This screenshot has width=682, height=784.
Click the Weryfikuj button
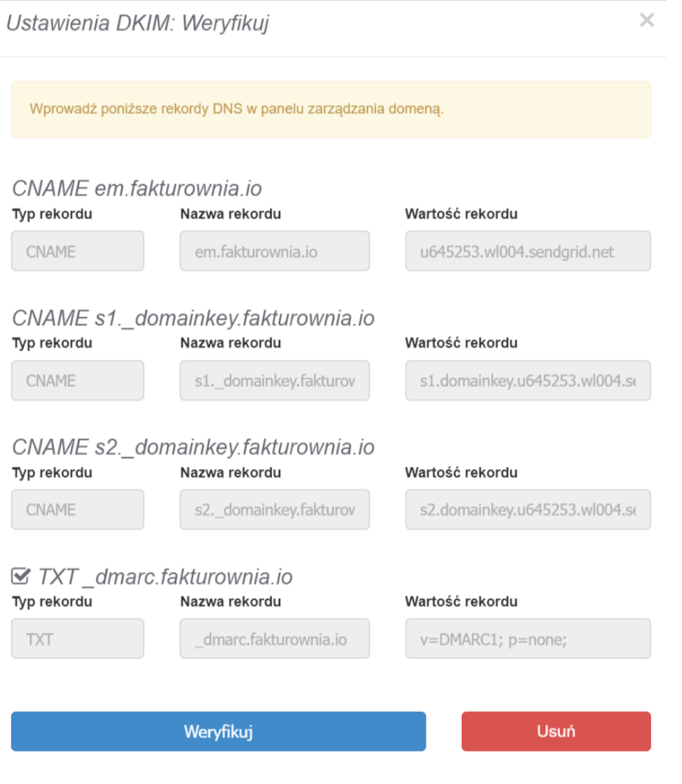pos(219,732)
